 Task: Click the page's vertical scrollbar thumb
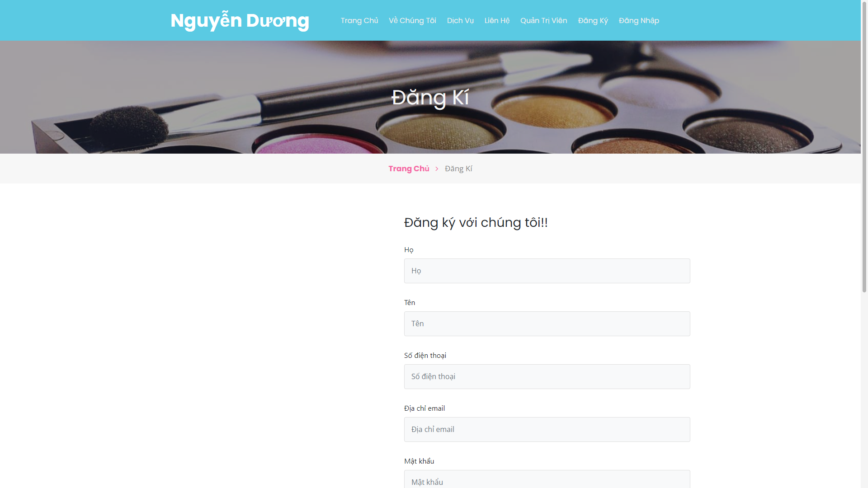[x=864, y=147]
